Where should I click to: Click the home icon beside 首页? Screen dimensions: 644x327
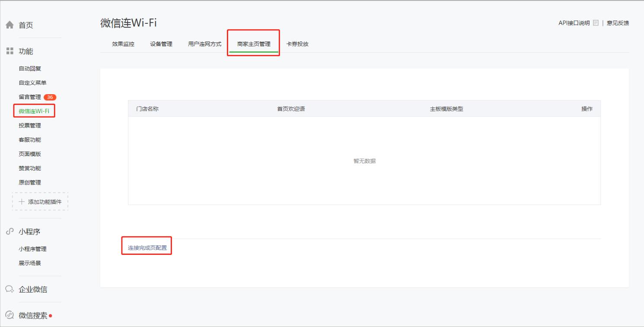10,25
